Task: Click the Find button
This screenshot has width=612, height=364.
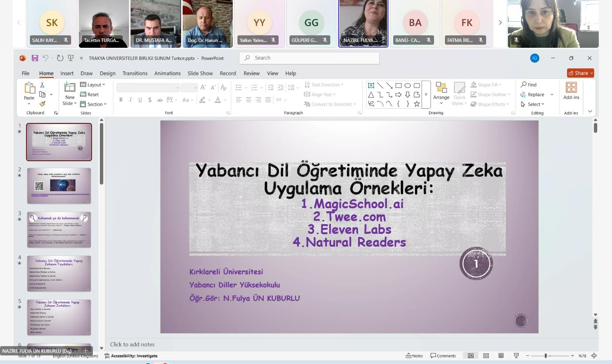Action: [x=529, y=85]
